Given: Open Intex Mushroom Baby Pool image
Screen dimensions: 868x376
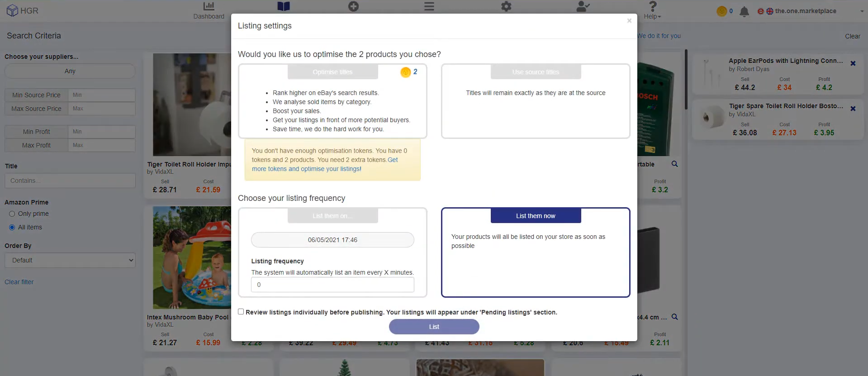Looking at the screenshot, I should click(x=192, y=257).
